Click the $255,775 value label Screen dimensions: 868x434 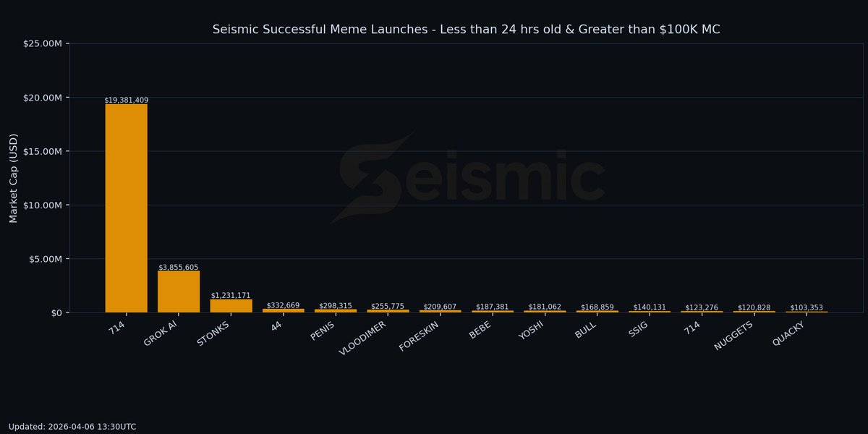tap(388, 306)
